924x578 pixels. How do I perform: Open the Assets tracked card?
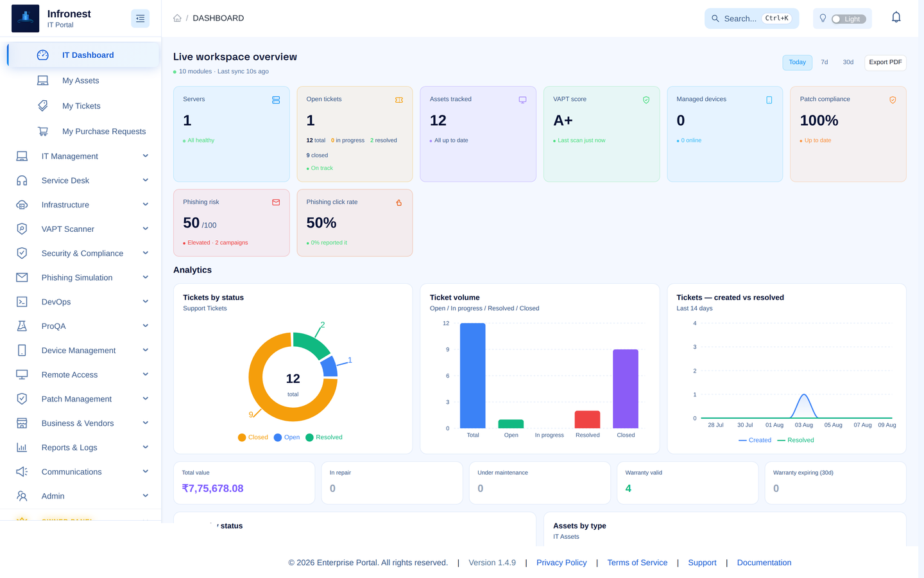pos(478,134)
